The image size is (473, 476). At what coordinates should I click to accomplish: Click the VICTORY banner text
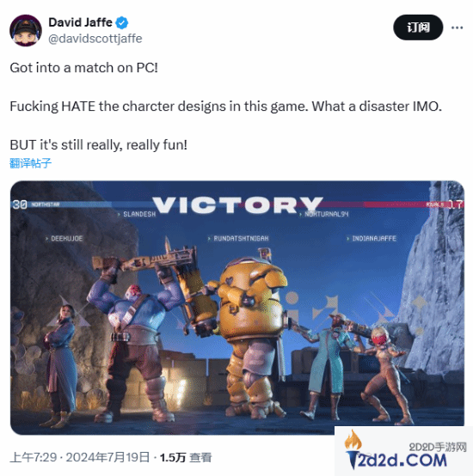coord(237,204)
